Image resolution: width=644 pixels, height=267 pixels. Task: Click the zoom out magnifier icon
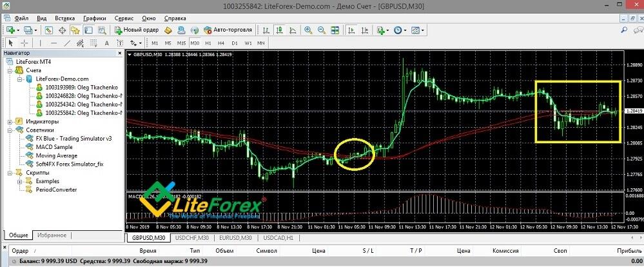[x=322, y=30]
